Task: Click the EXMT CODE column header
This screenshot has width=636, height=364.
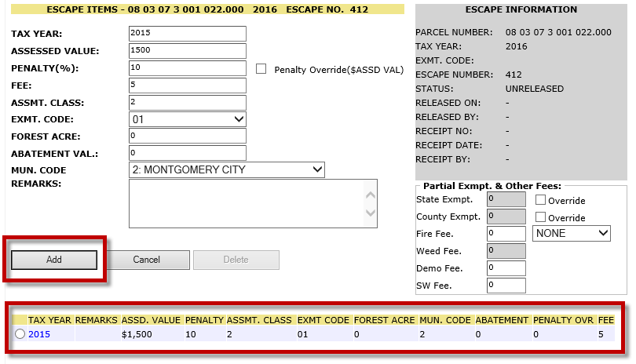Action: [x=323, y=320]
